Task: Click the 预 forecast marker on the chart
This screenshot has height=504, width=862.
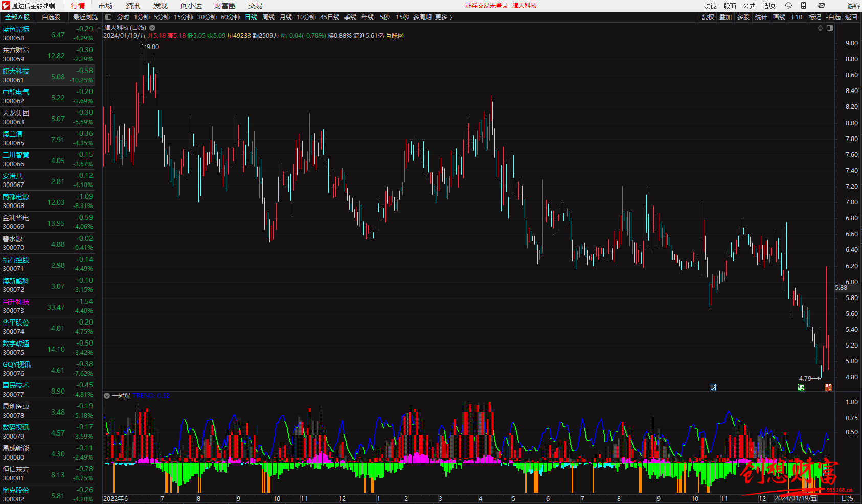Action: pos(828,387)
